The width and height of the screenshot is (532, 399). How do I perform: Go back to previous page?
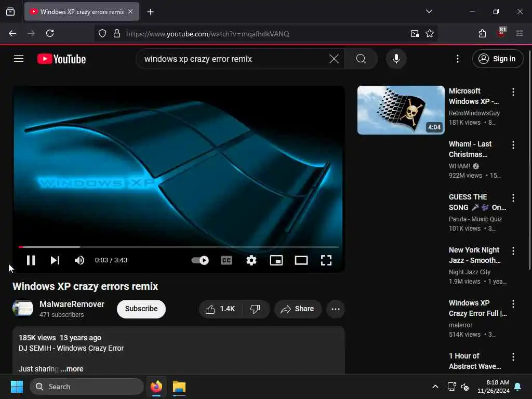coord(12,33)
